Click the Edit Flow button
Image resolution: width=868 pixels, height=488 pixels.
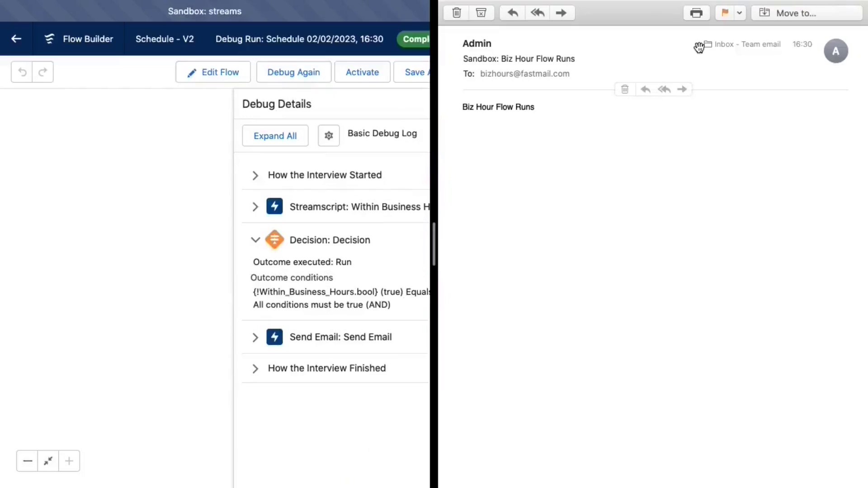pyautogui.click(x=213, y=72)
